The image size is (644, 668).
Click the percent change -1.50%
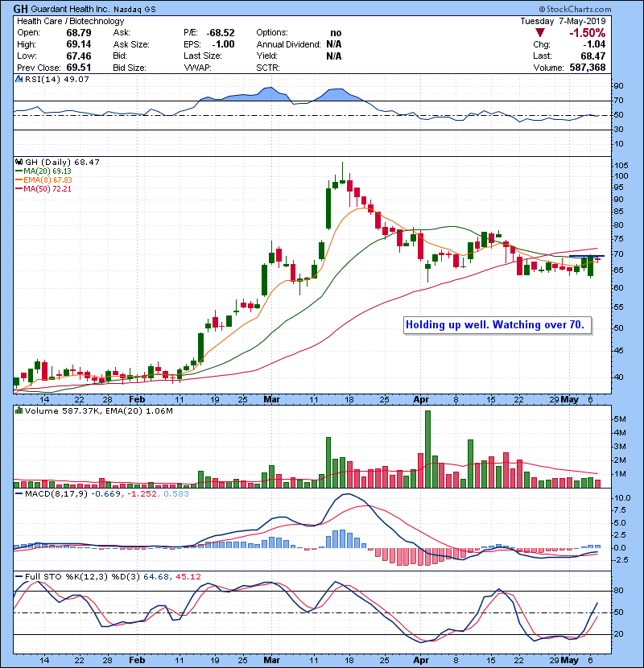[x=588, y=33]
